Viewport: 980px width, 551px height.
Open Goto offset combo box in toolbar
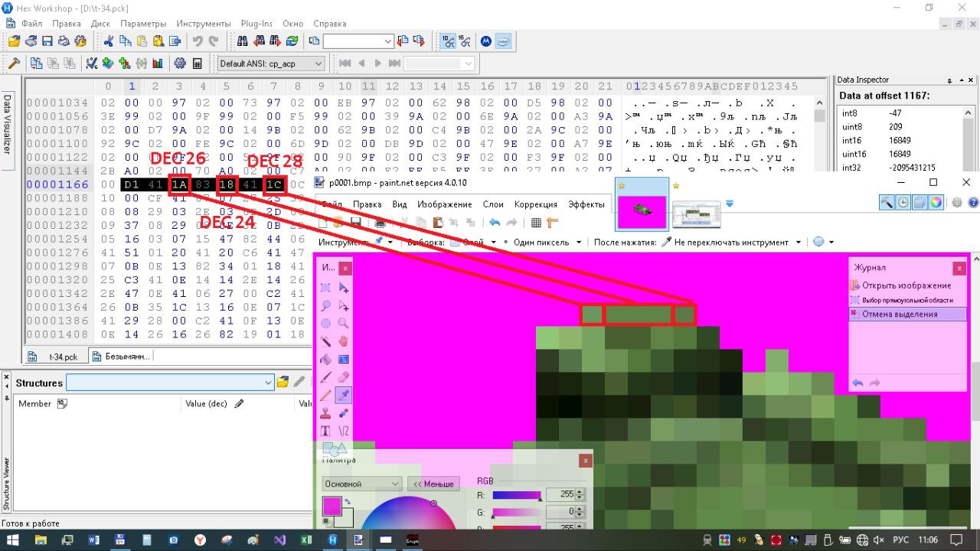point(358,41)
